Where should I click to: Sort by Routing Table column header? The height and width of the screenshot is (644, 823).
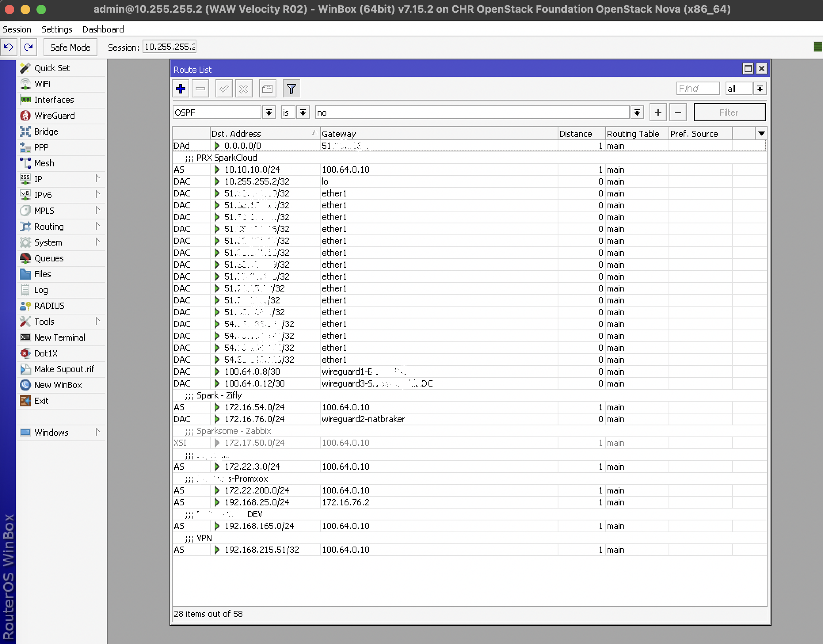(636, 133)
